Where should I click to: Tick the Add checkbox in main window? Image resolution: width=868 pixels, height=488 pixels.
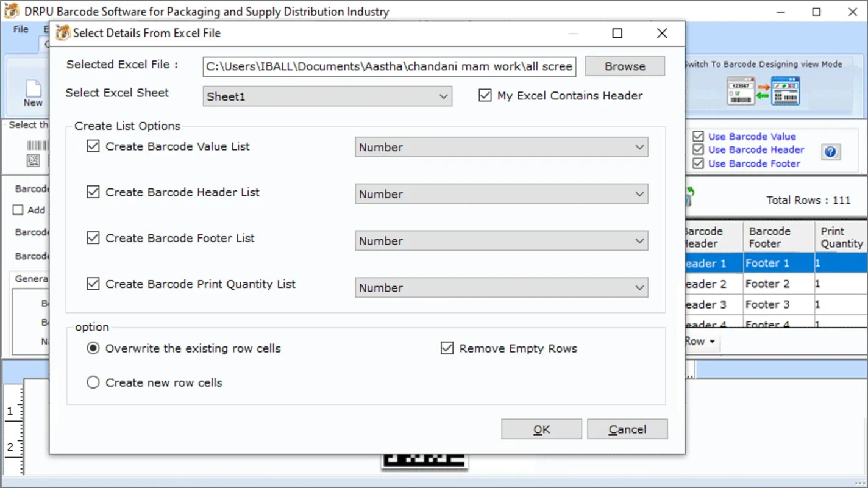click(18, 210)
